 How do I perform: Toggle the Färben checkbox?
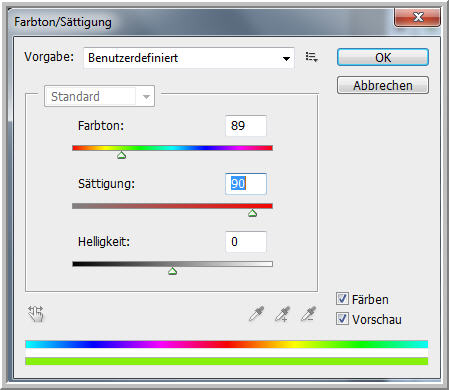coord(342,299)
